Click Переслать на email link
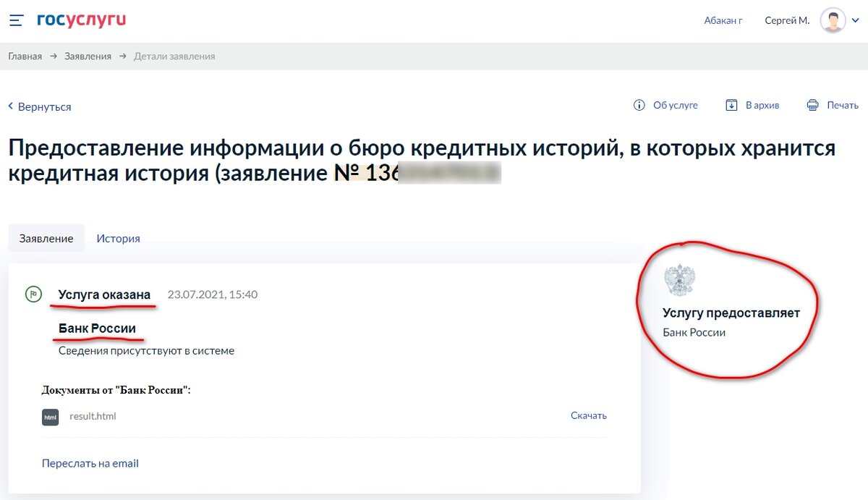Image resolution: width=868 pixels, height=500 pixels. coord(90,463)
